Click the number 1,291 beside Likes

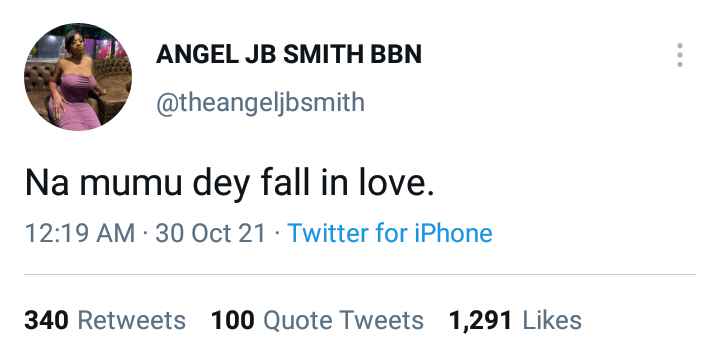[x=480, y=321]
